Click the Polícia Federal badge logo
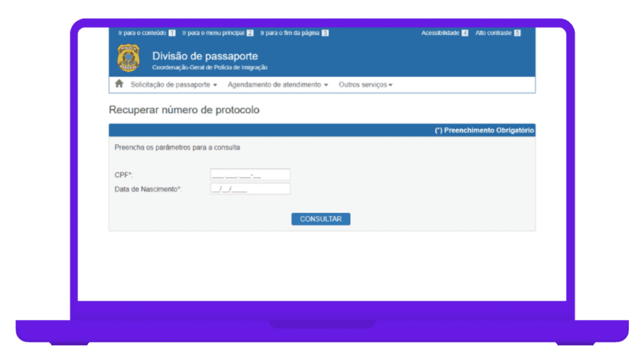The width and height of the screenshot is (644, 362). tap(128, 58)
